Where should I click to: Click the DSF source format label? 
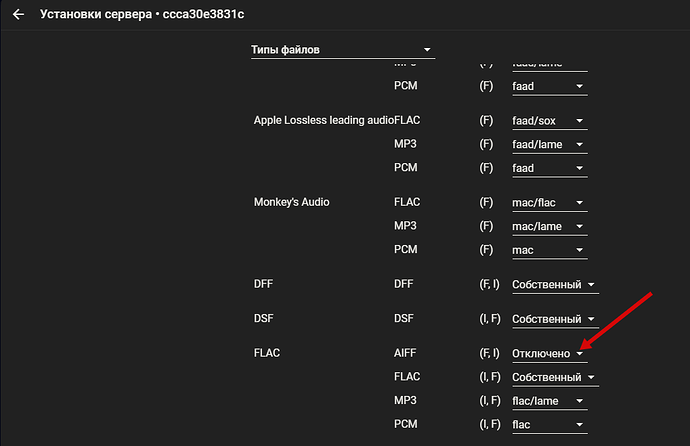[x=263, y=318]
